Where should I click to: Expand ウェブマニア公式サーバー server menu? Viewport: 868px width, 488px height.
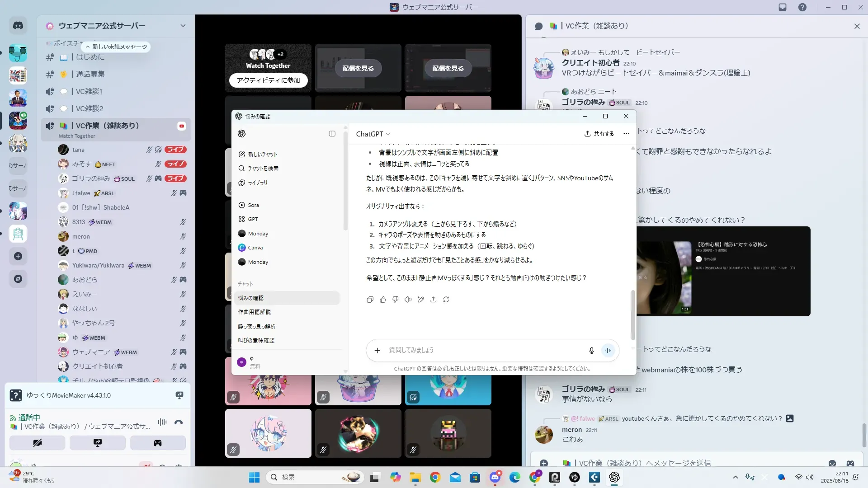tap(183, 26)
